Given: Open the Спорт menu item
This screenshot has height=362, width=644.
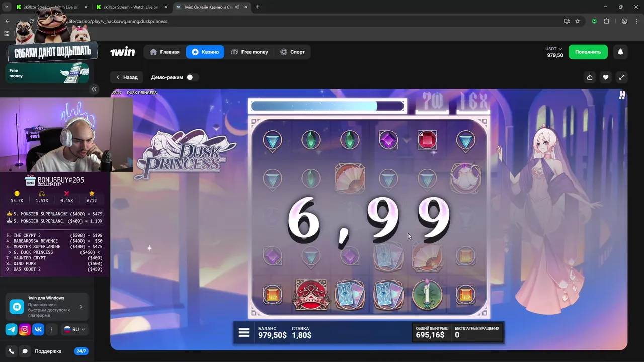Looking at the screenshot, I should pyautogui.click(x=293, y=52).
